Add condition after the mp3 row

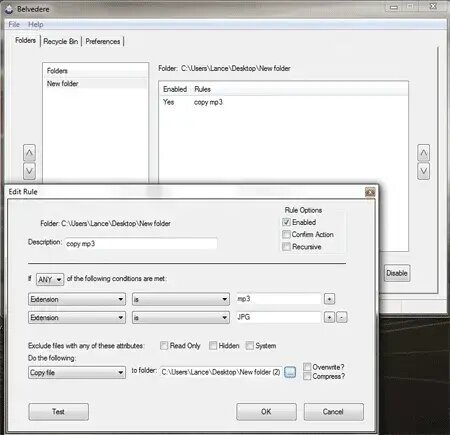click(329, 299)
